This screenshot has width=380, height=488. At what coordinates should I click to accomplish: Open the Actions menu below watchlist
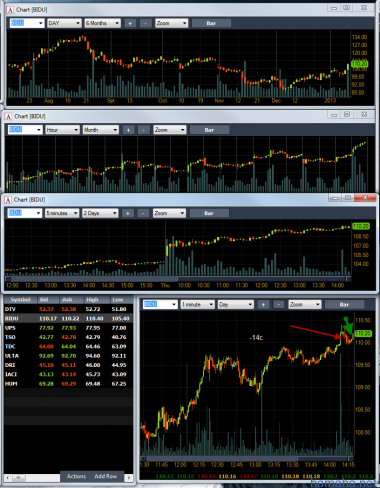(x=76, y=476)
